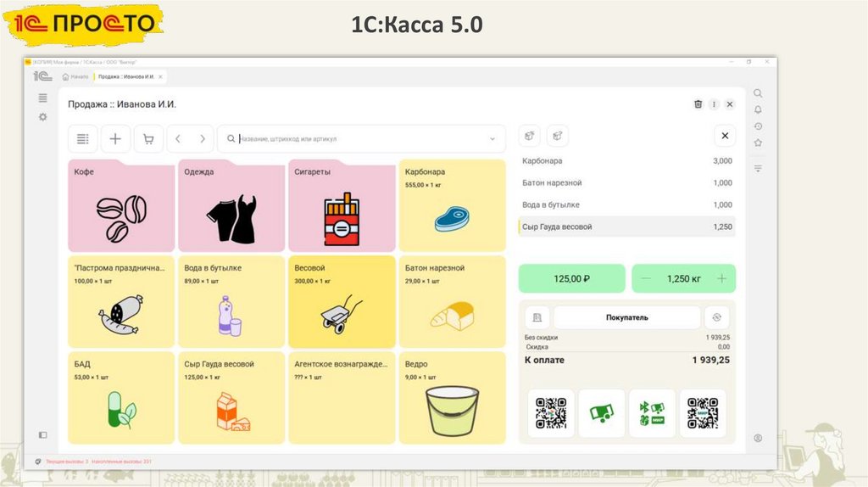868x487 pixels.
Task: Decrease quantity with minus button
Action: coord(646,278)
